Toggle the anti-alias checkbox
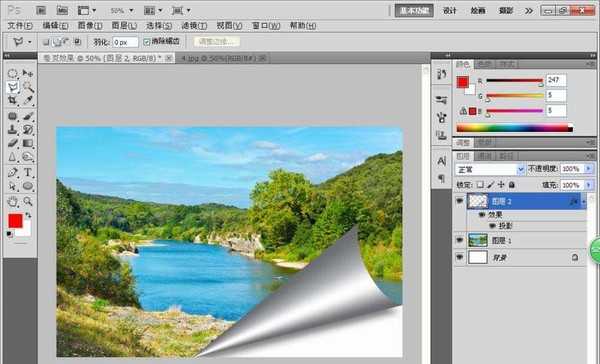Viewport: 600px width, 364px height. point(147,42)
